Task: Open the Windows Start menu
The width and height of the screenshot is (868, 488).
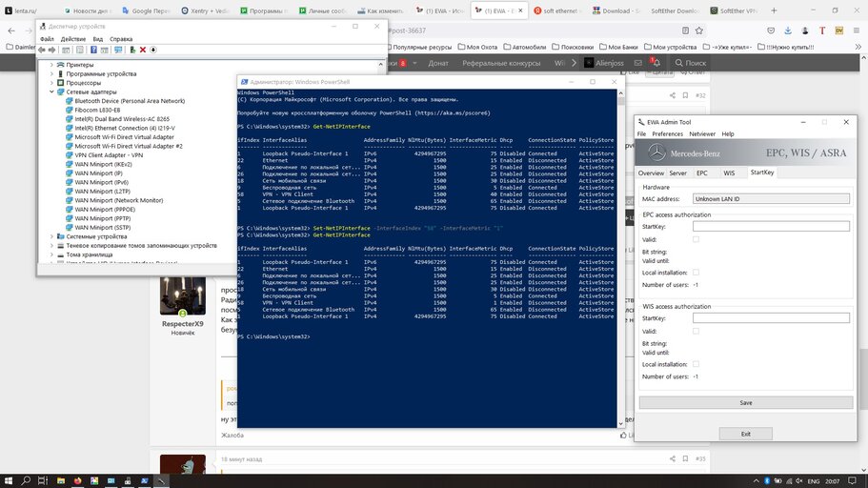Action: 9,480
